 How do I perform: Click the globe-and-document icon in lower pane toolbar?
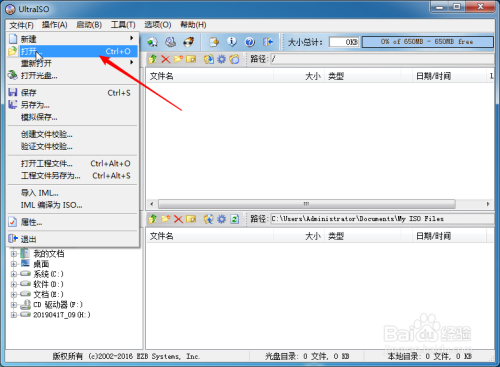point(209,219)
